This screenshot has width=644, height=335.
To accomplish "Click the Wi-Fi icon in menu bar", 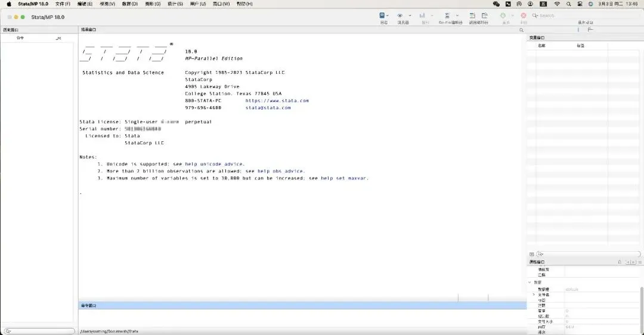I will [557, 4].
